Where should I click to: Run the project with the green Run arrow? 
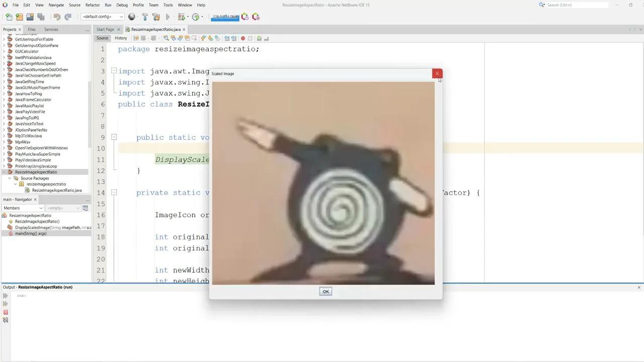click(168, 17)
